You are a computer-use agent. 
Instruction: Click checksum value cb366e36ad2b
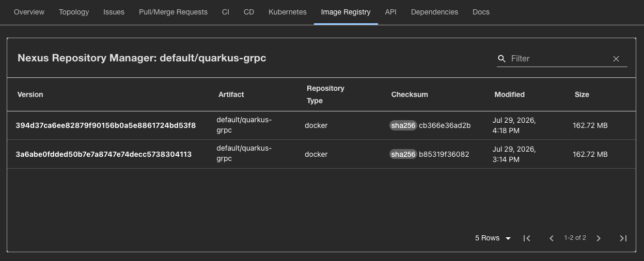[445, 125]
